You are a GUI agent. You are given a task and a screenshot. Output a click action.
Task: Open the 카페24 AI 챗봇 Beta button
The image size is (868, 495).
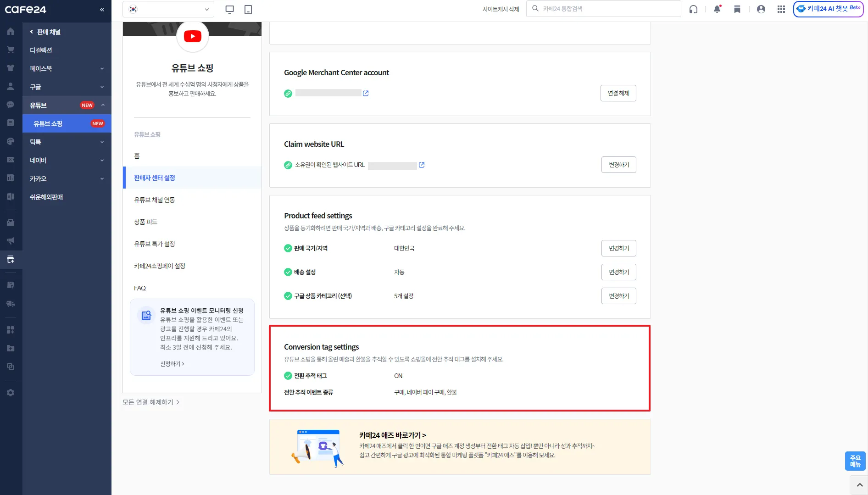(x=829, y=9)
